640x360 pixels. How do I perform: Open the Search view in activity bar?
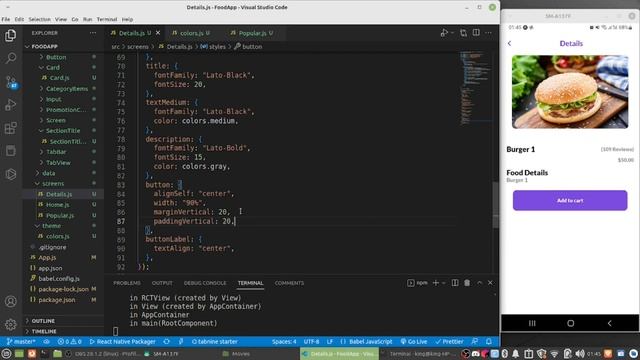(x=11, y=58)
